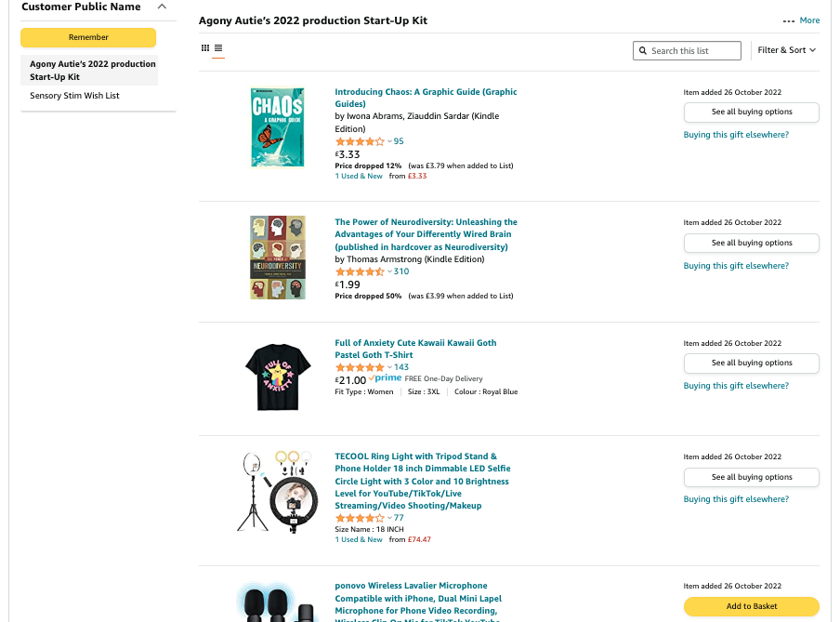
Task: See all buying options for TECOOL Ring Light
Action: point(751,477)
